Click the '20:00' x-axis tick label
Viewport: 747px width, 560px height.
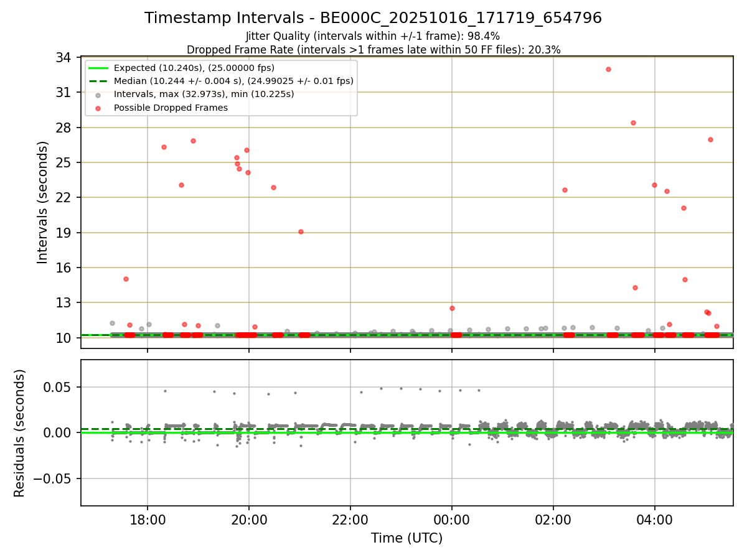tap(249, 520)
